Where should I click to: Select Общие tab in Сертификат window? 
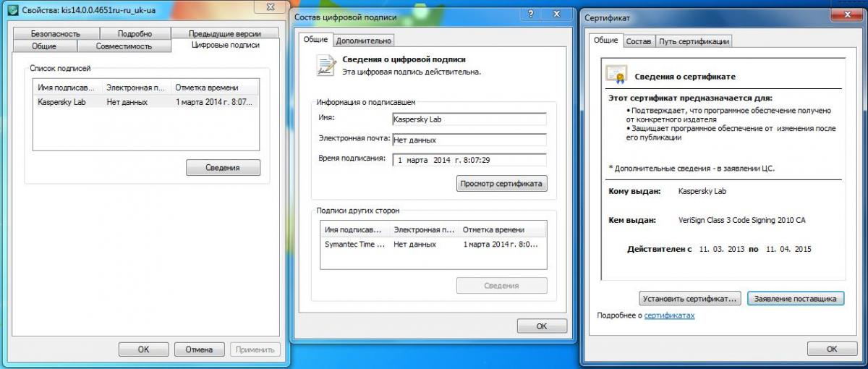coord(606,41)
